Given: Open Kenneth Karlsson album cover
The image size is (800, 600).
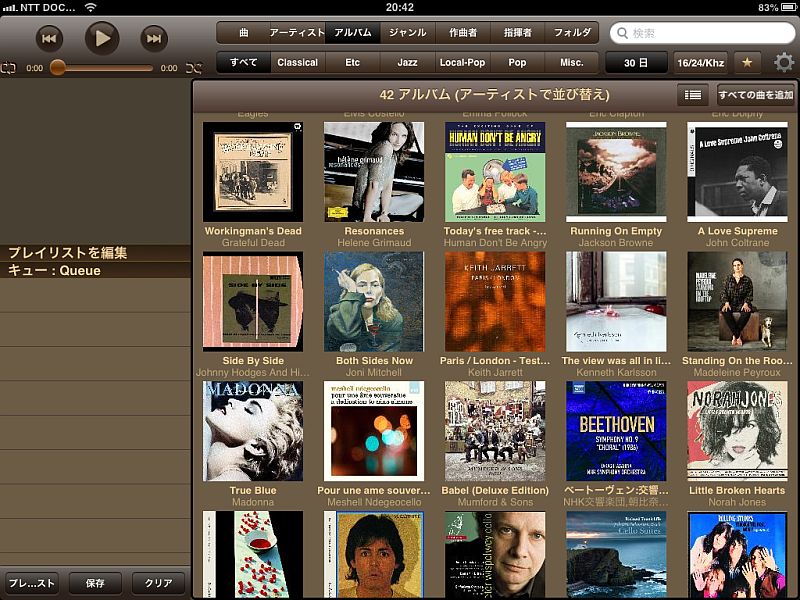Looking at the screenshot, I should (616, 302).
